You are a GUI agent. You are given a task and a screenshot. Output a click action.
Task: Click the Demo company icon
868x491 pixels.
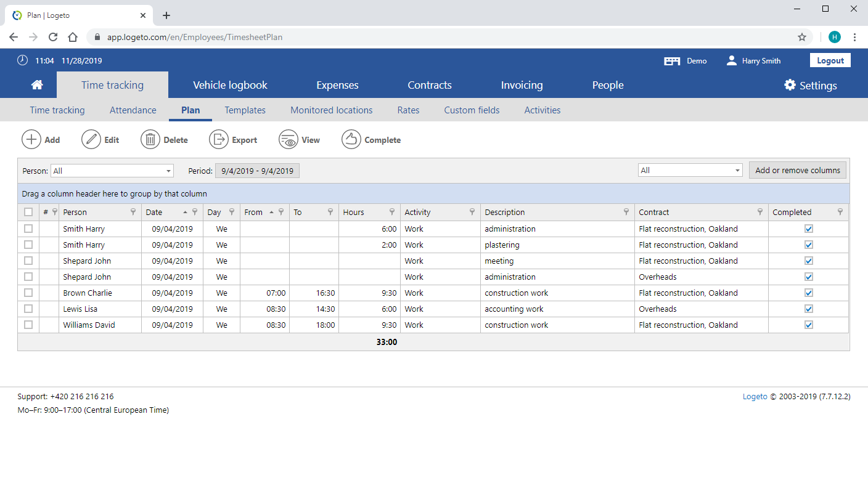tap(672, 61)
